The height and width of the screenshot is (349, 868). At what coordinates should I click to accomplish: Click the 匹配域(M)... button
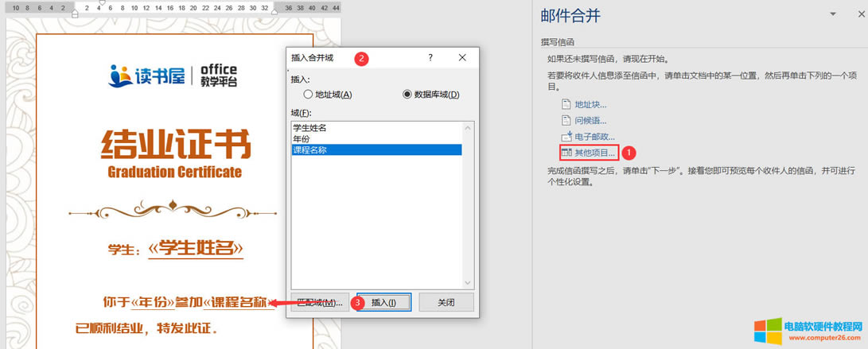pos(320,303)
